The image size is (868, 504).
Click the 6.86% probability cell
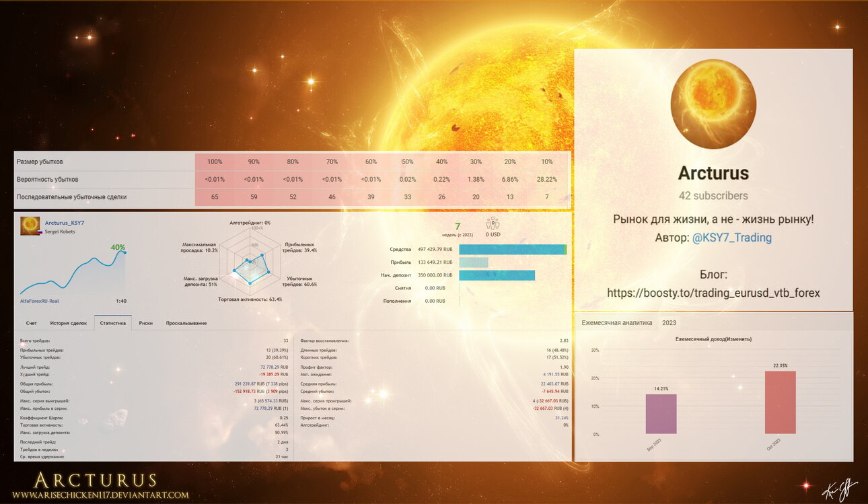(511, 180)
